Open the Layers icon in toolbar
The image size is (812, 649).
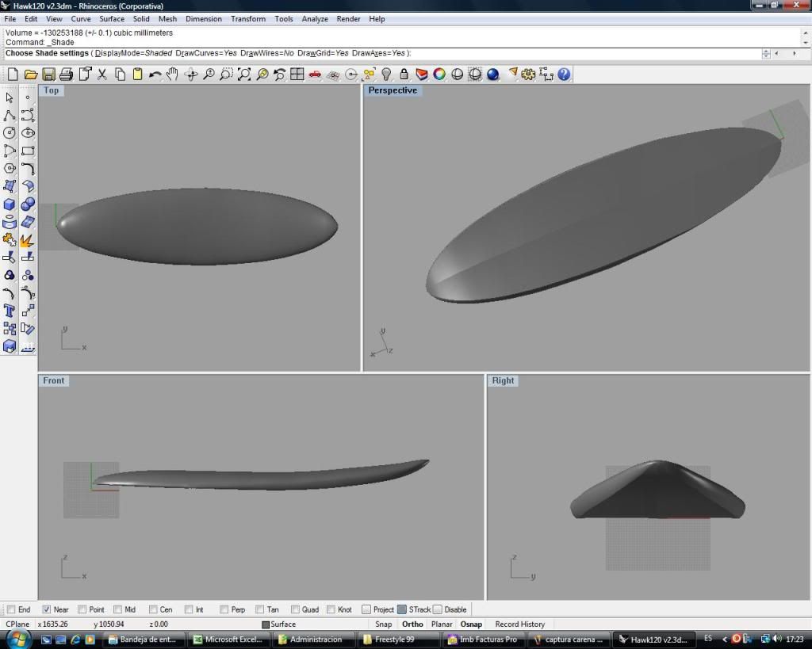422,74
